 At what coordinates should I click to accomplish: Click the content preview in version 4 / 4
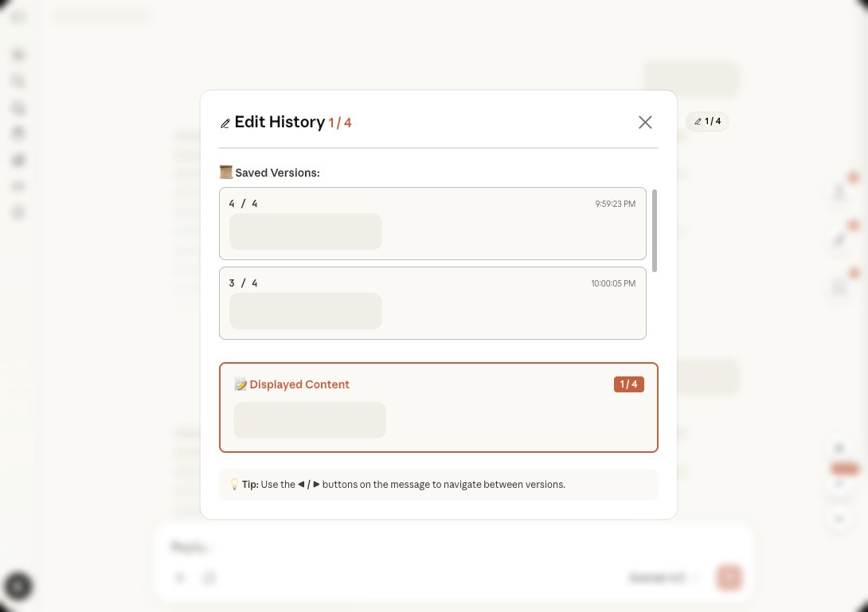(x=306, y=232)
